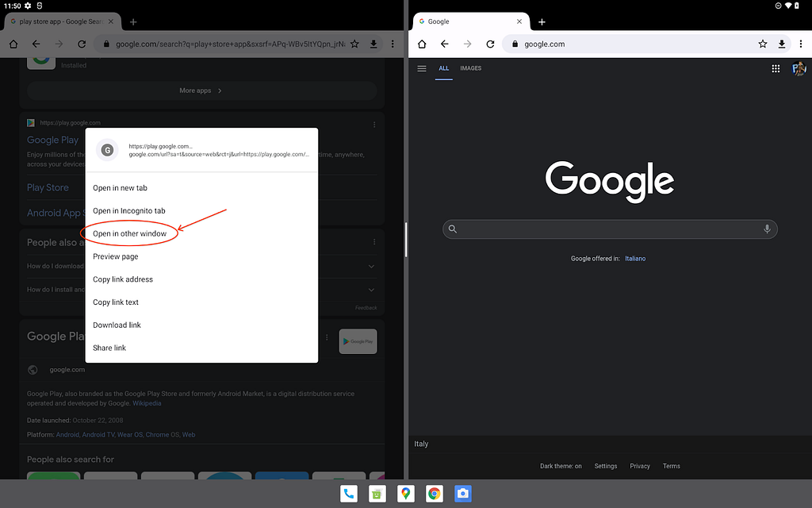Open Google hamburger menu
Screen dimensions: 812x508
click(x=422, y=68)
